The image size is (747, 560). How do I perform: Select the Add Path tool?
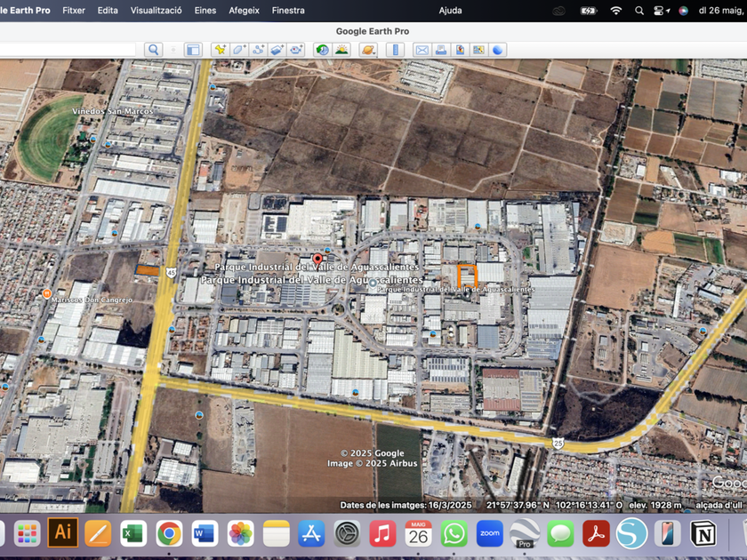[258, 50]
